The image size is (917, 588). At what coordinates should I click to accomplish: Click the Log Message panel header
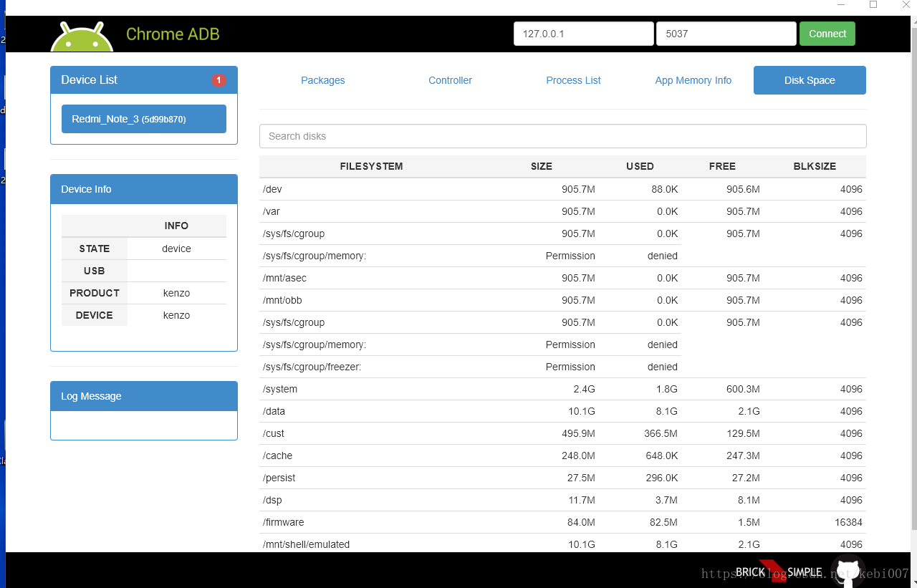pos(144,396)
